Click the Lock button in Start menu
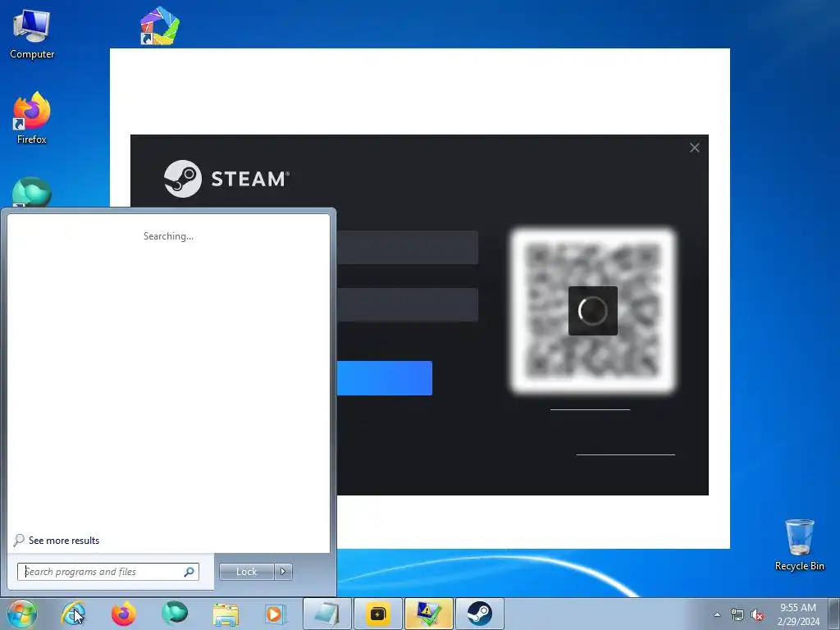The width and height of the screenshot is (840, 630). (x=246, y=572)
